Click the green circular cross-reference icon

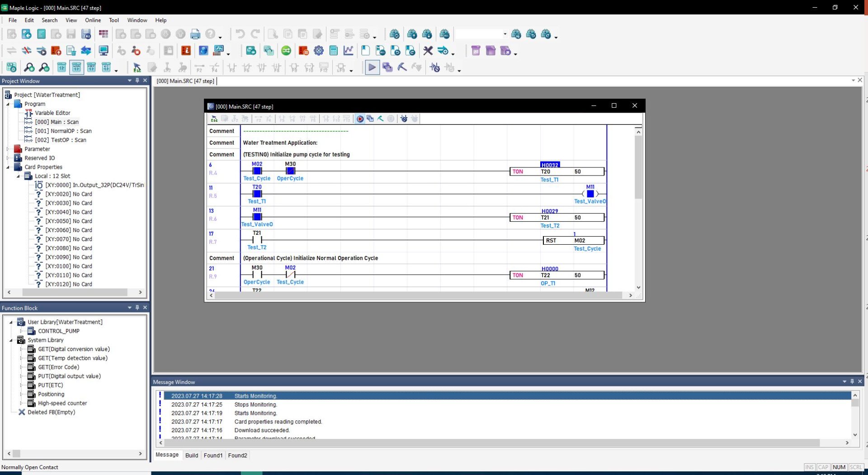click(x=286, y=51)
